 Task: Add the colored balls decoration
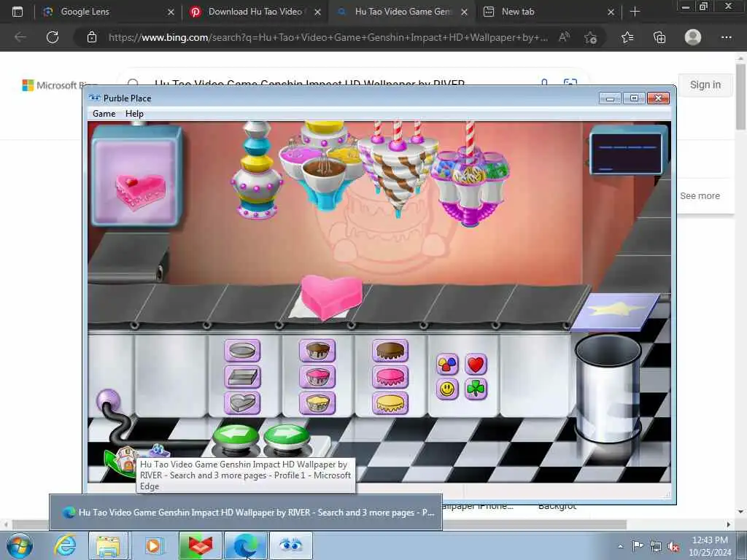[447, 365]
